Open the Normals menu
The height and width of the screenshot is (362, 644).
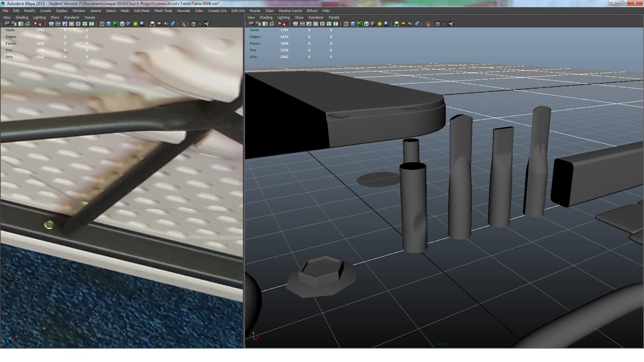pos(184,11)
